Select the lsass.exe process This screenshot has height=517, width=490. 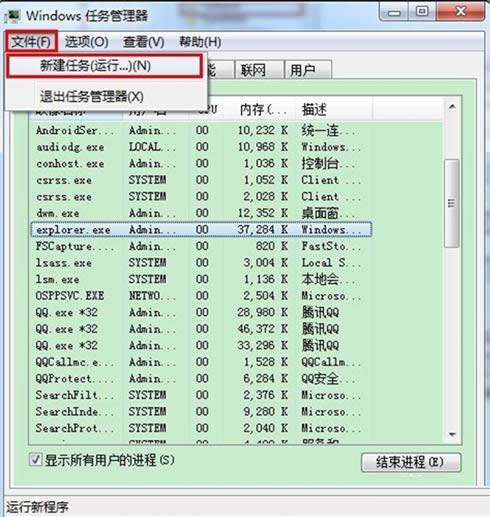click(x=201, y=263)
